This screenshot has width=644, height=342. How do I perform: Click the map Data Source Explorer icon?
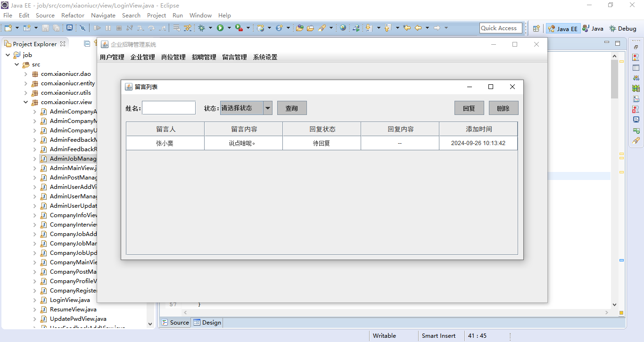pyautogui.click(x=636, y=88)
